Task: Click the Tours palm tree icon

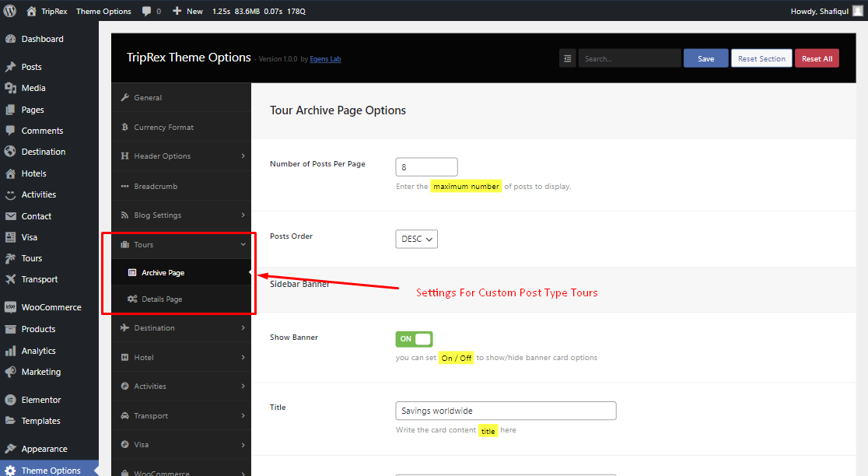Action: (x=11, y=258)
